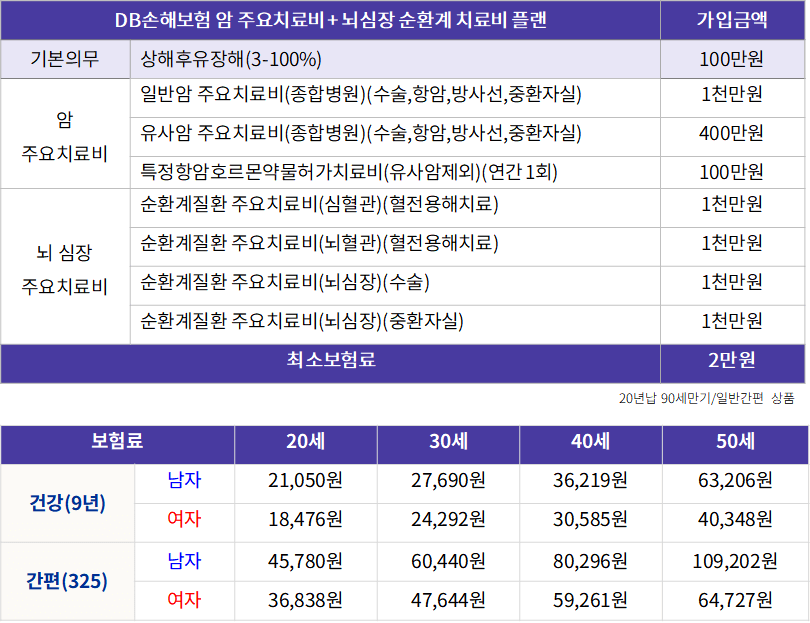Select the '24,292원' premium cell
This screenshot has height=623, width=810.
pyautogui.click(x=448, y=519)
